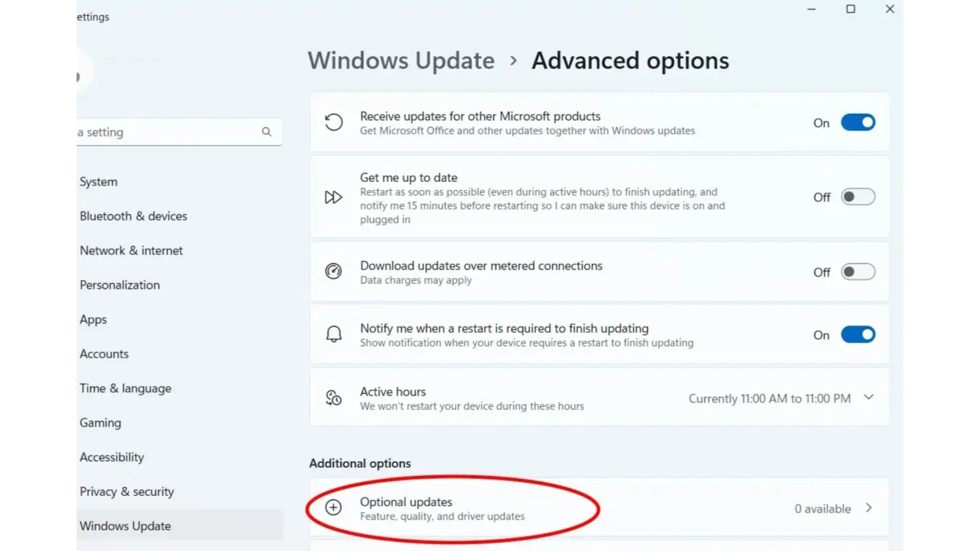
Task: Click the Advanced options breadcrumb arrow
Action: click(x=512, y=60)
